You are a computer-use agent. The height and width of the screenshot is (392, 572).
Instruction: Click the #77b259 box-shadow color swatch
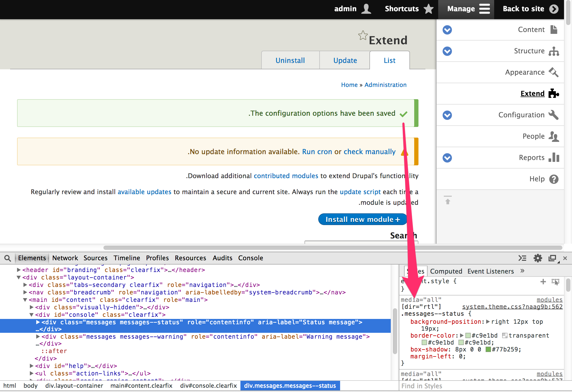point(488,349)
